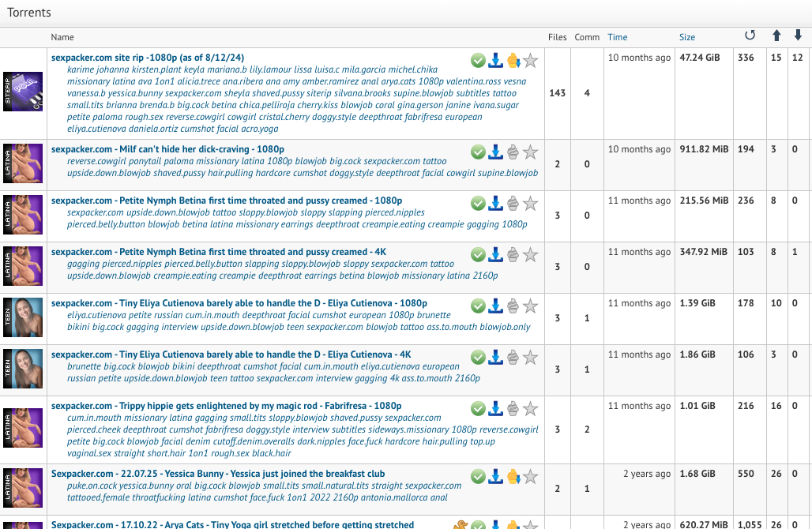Image resolution: width=812 pixels, height=529 pixels.
Task: Click the "earrings" tag in 215.56 MiB row
Action: [x=297, y=225]
